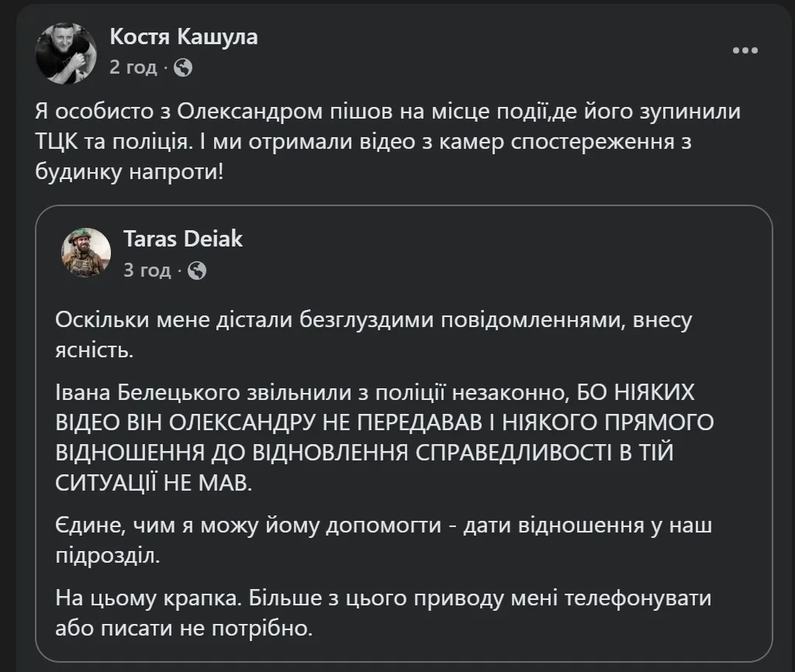Open the Костя Кашула profile name link
The width and height of the screenshot is (795, 672).
tap(184, 36)
